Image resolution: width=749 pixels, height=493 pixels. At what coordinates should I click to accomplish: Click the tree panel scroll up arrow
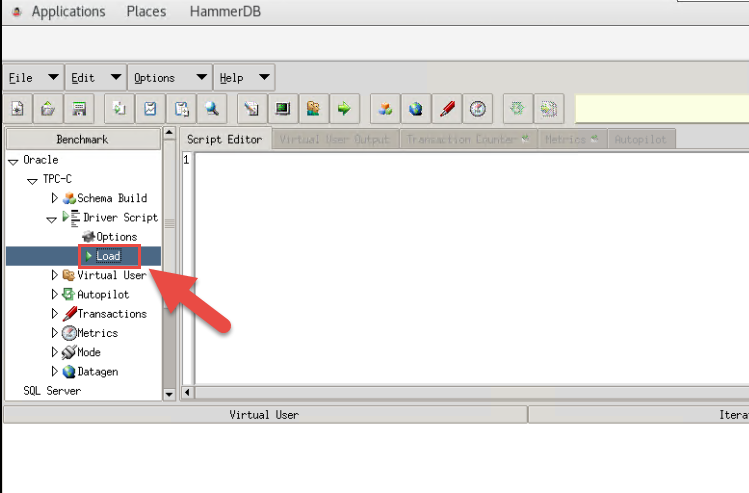click(169, 133)
